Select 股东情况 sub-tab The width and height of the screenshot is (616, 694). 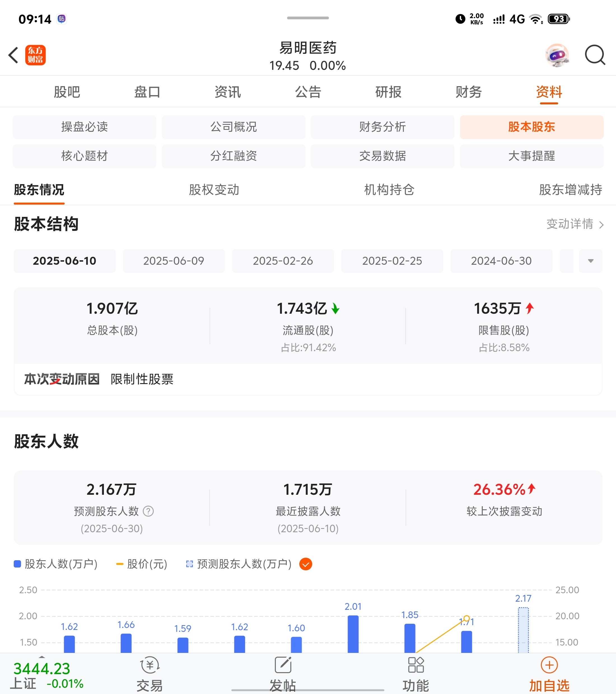39,190
